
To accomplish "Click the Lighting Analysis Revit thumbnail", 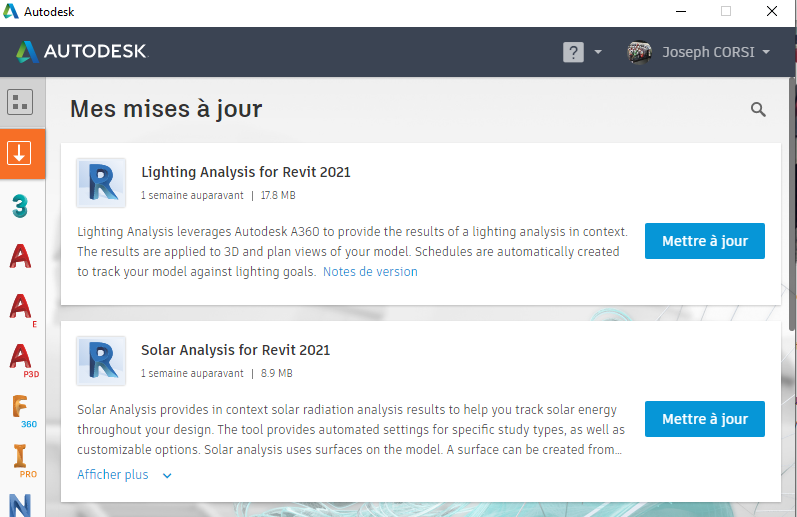I will click(x=101, y=183).
